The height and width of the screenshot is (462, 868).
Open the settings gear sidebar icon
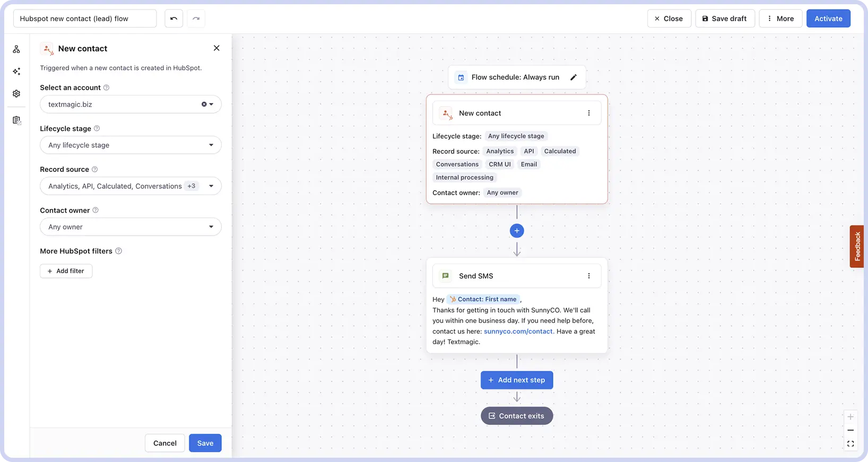[16, 93]
